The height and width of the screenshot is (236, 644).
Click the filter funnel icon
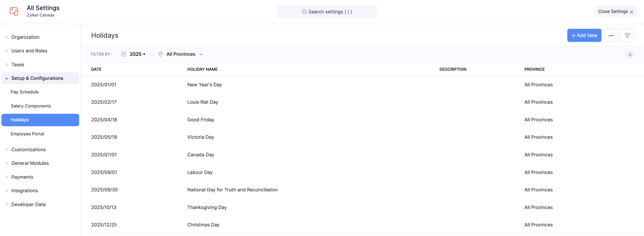(x=627, y=35)
